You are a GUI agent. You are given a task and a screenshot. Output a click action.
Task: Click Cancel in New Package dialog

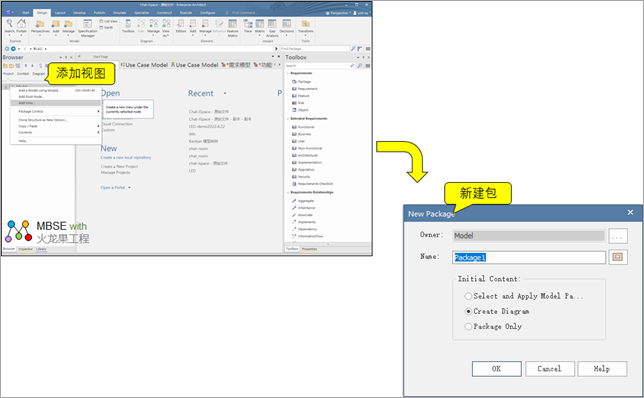[549, 369]
